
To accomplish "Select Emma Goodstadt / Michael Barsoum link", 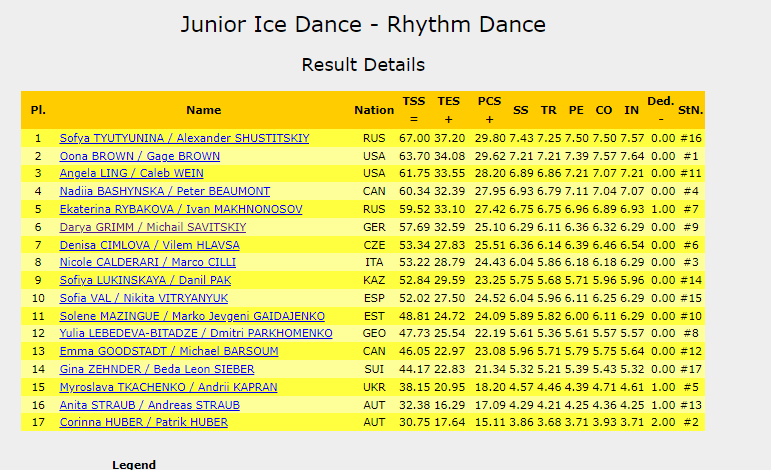I will pyautogui.click(x=169, y=351).
